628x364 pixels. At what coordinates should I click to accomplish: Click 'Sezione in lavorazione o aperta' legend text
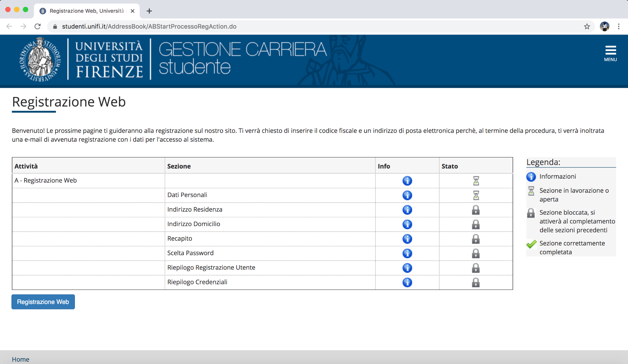point(574,195)
